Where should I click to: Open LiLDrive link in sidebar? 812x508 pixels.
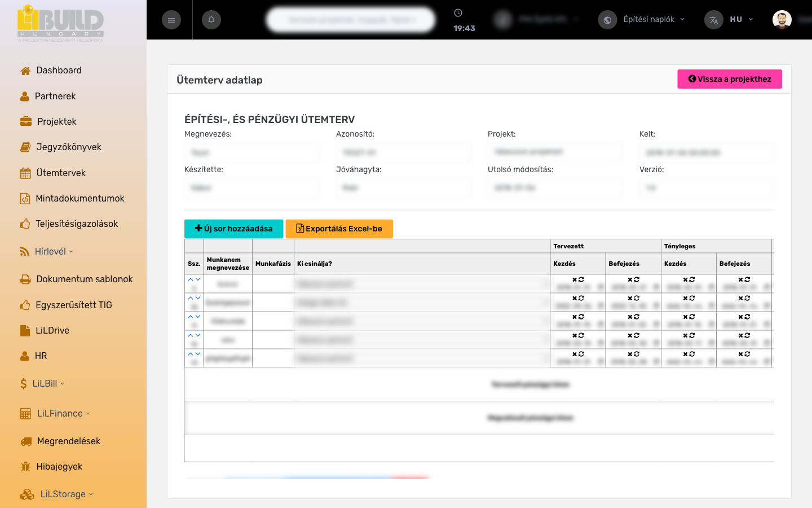pyautogui.click(x=52, y=331)
